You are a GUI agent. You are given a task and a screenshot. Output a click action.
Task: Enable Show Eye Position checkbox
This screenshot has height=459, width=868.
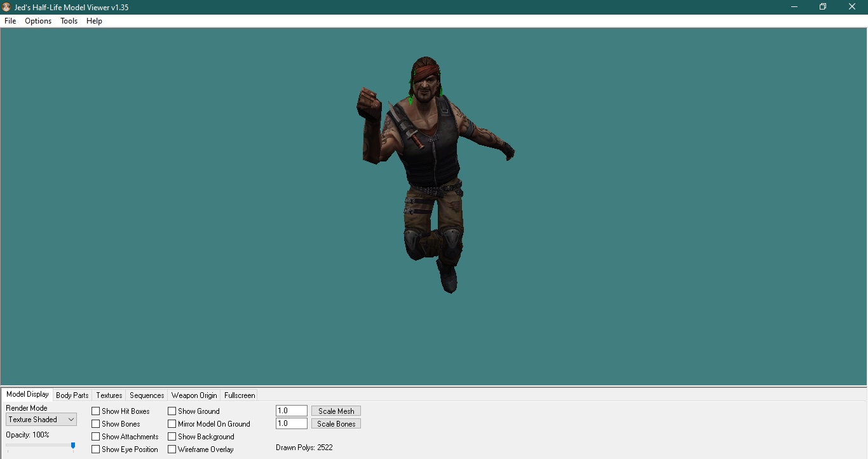tap(96, 449)
